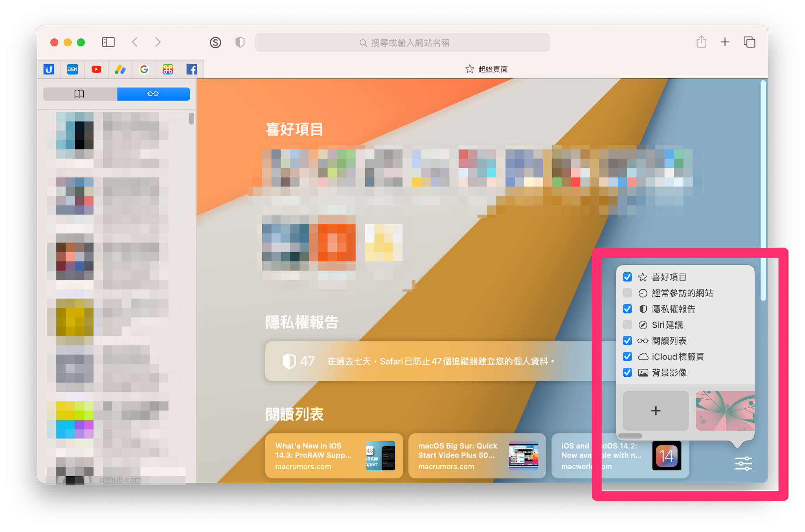The height and width of the screenshot is (532, 805).
Task: Open YouTube favorite icon in tab bar
Action: click(x=96, y=70)
